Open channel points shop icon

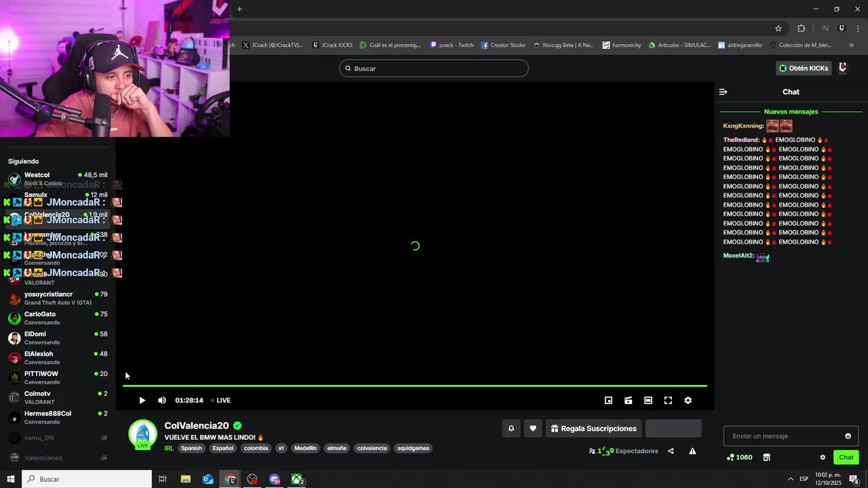(766, 457)
